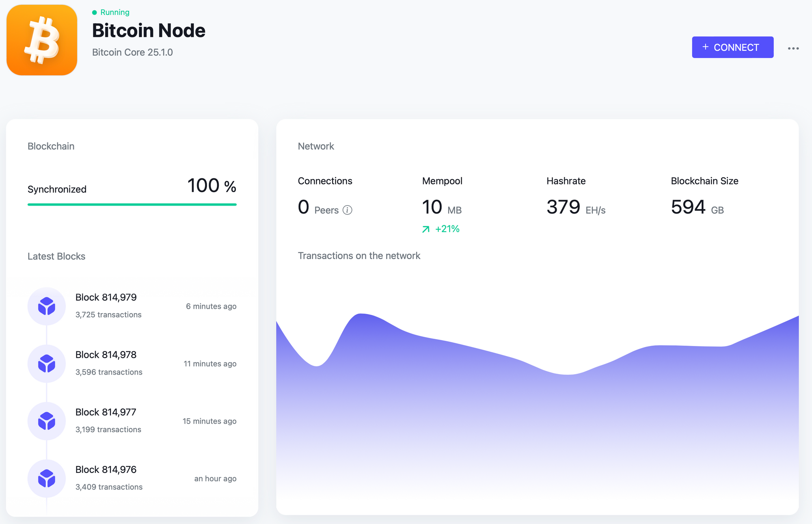Click the Block 814,978 cube icon

pyautogui.click(x=47, y=364)
